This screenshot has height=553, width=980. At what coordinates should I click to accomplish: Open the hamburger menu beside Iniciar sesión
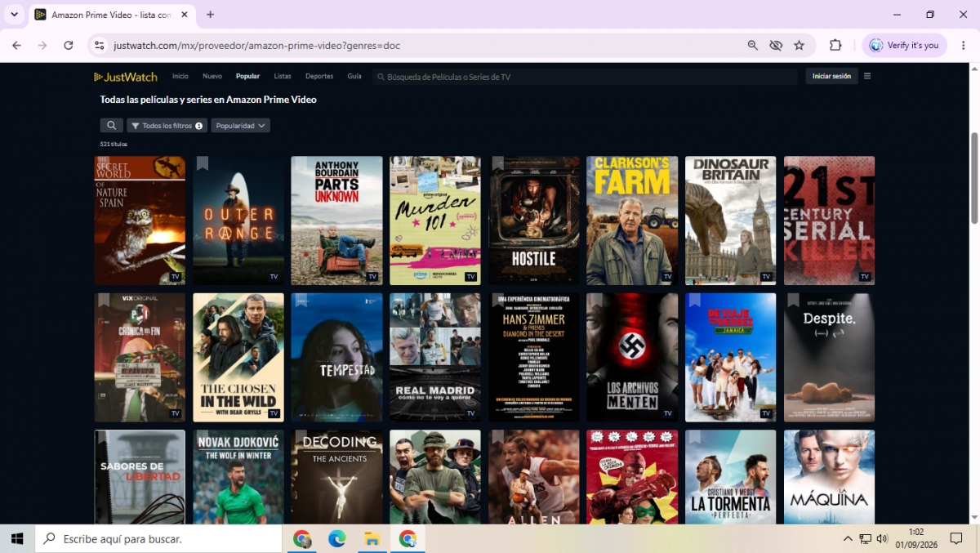pos(867,76)
